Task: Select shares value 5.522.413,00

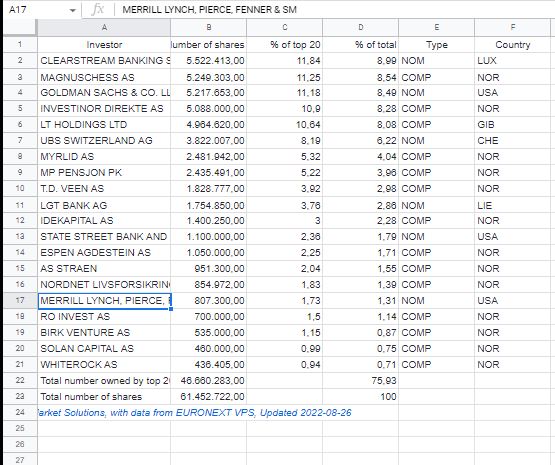Action: (x=208, y=61)
